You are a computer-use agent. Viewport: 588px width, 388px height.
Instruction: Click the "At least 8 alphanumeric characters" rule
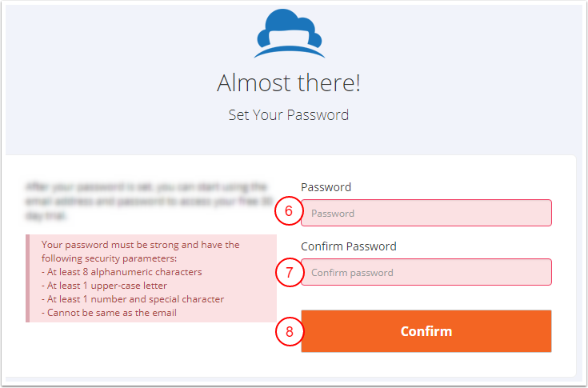click(x=122, y=272)
